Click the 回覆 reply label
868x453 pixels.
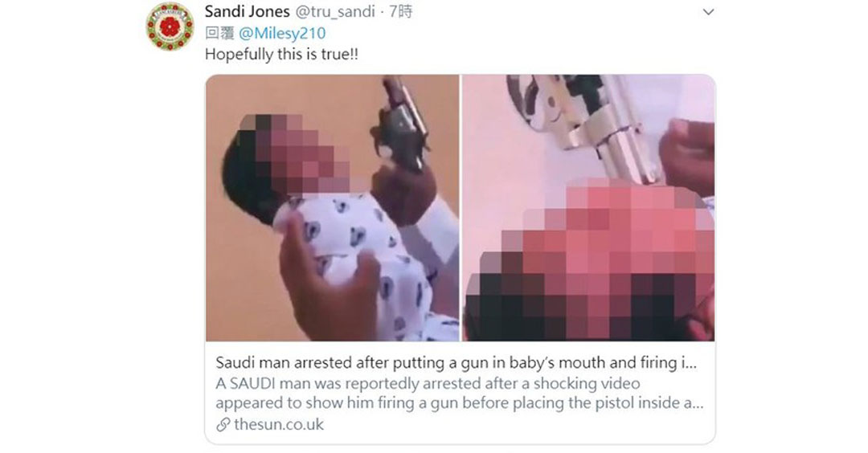(219, 33)
